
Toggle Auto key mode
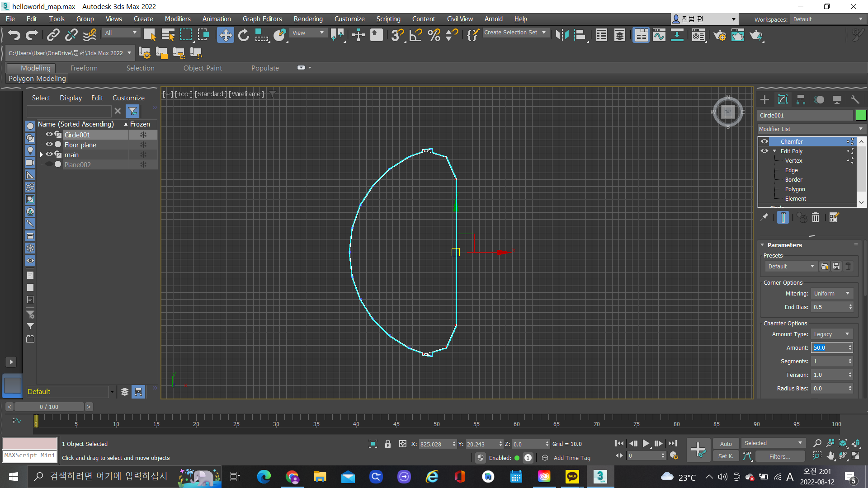click(726, 444)
